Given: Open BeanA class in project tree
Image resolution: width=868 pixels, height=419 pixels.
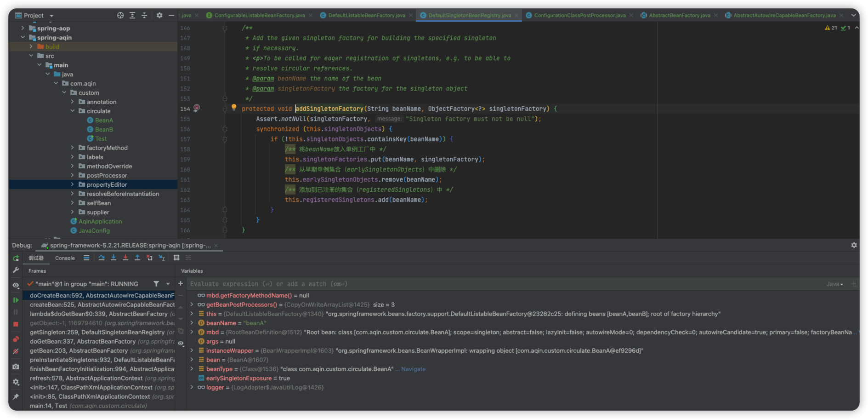Looking at the screenshot, I should (x=104, y=120).
